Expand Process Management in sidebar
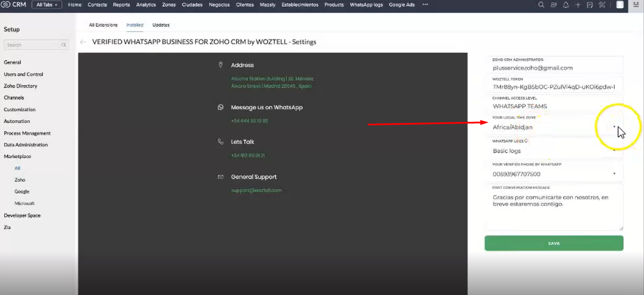Screen dimensions: 644x295 27,134
